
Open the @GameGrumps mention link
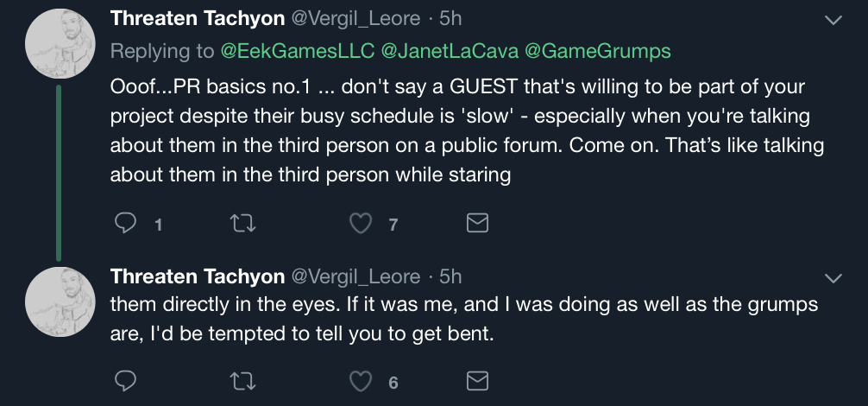(x=597, y=51)
